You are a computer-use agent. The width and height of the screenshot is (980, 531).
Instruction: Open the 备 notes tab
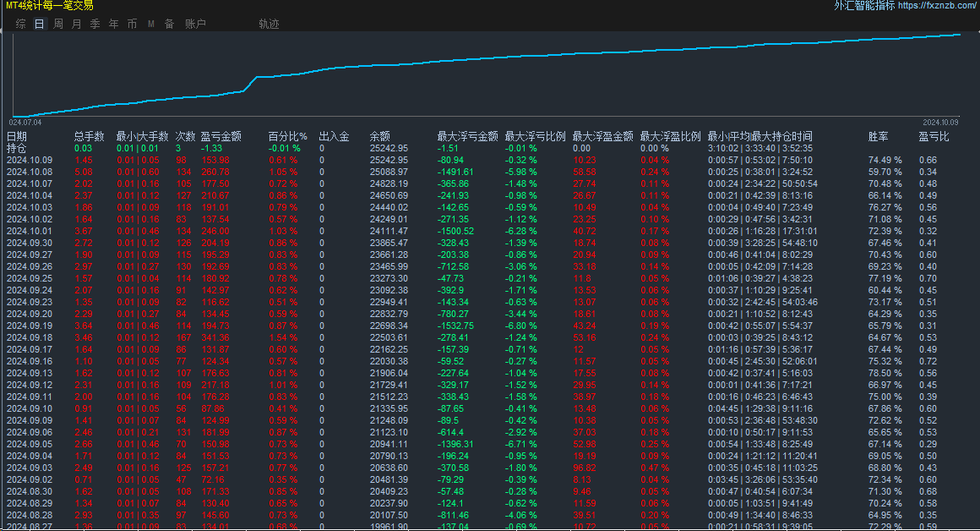169,24
